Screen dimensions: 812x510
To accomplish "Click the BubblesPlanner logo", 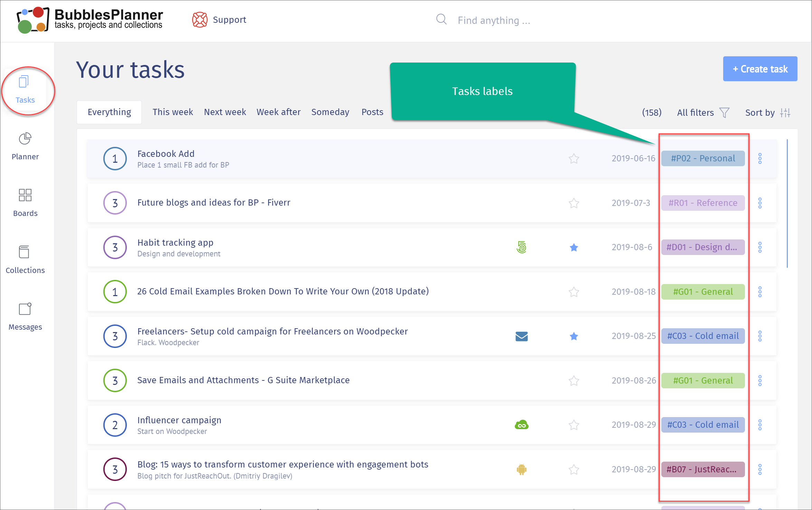I will click(x=90, y=20).
